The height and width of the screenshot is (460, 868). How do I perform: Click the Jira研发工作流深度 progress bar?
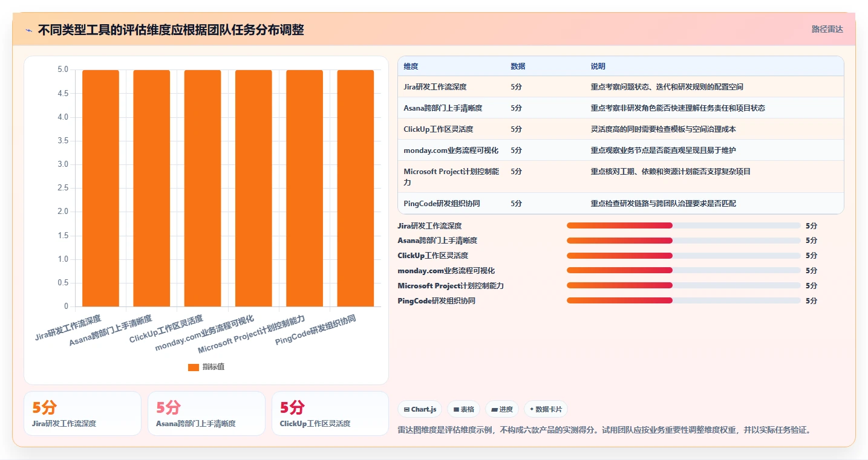click(684, 225)
